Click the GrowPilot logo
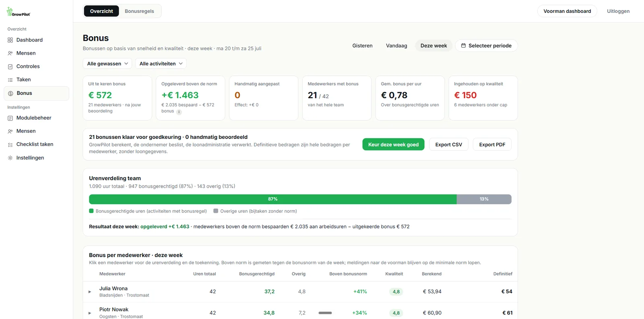 pos(18,12)
